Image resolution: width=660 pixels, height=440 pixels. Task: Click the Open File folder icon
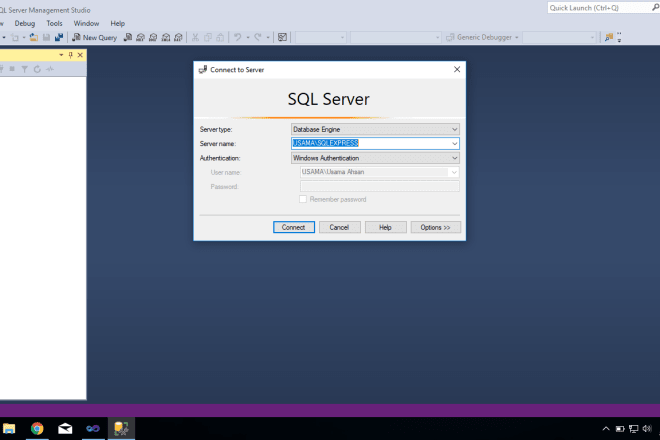(x=34, y=37)
